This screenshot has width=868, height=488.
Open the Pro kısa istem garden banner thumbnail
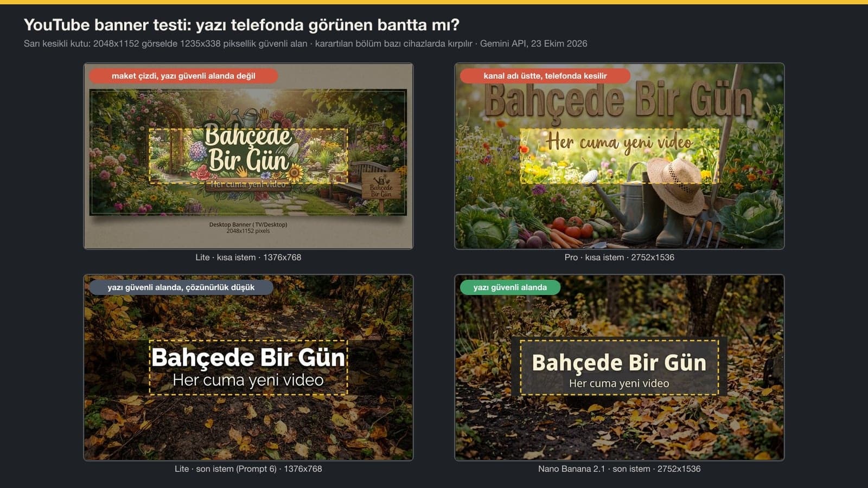pos(620,156)
